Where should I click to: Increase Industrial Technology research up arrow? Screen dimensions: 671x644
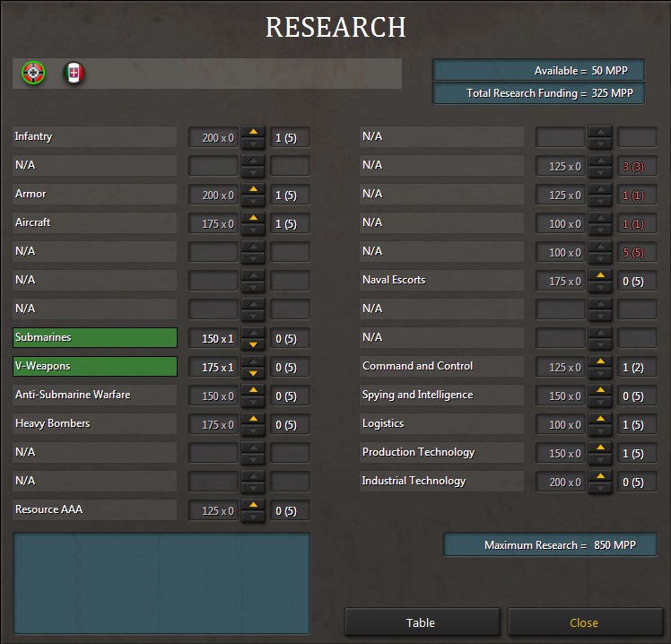(x=601, y=476)
